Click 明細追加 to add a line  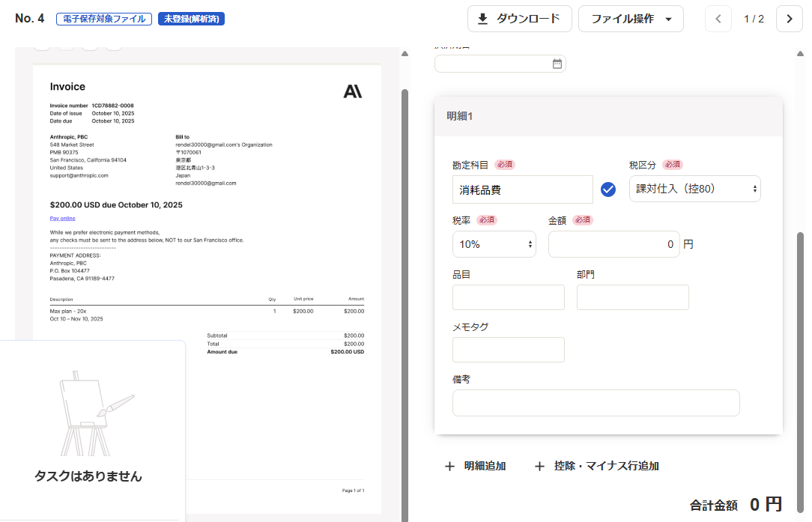coord(476,466)
